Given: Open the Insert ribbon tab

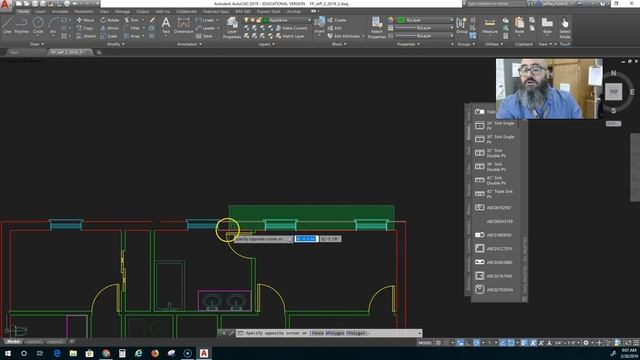Looking at the screenshot, I should tap(40, 11).
